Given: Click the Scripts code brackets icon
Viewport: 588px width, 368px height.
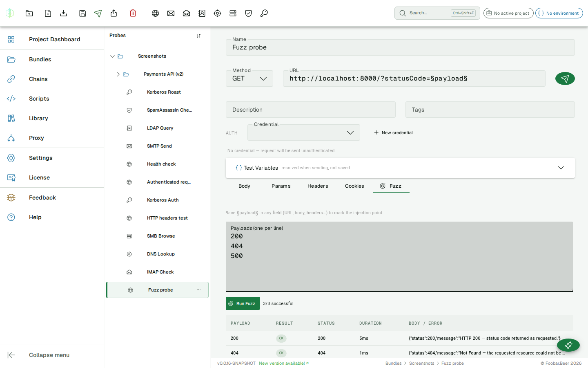Looking at the screenshot, I should pyautogui.click(x=11, y=99).
